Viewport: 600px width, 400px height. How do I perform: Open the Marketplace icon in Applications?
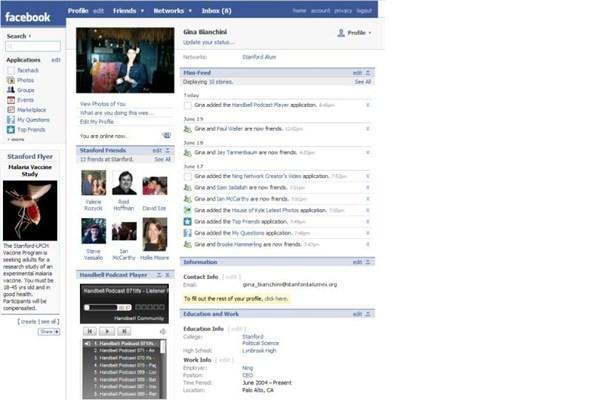11,110
